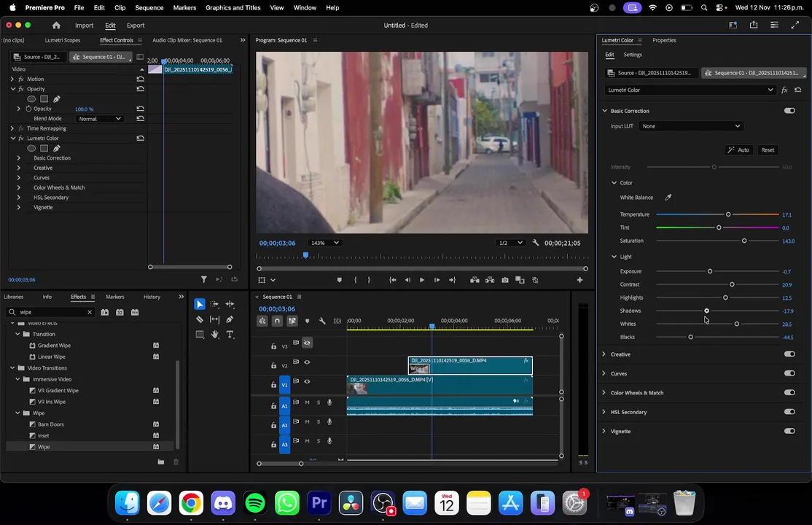Select the Hand tool
The width and height of the screenshot is (812, 525).
click(x=215, y=335)
